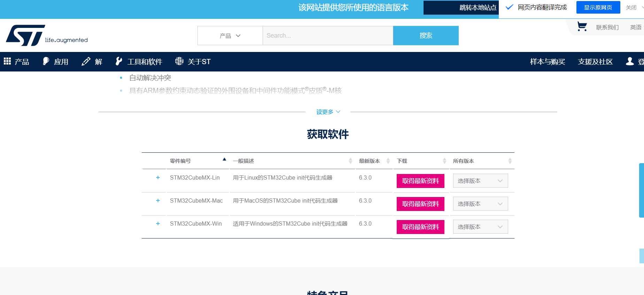
Task: Open the 产品 search category dropdown
Action: click(230, 36)
